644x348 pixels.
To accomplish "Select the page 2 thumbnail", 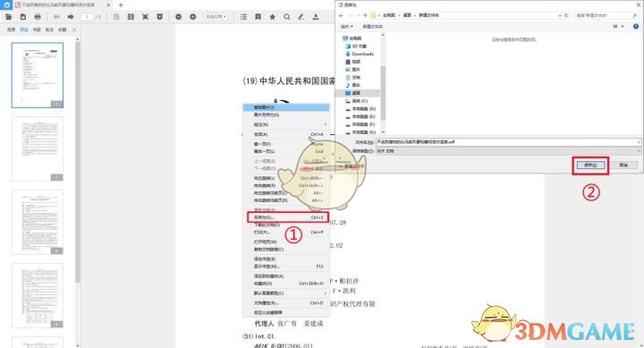I will (38, 149).
